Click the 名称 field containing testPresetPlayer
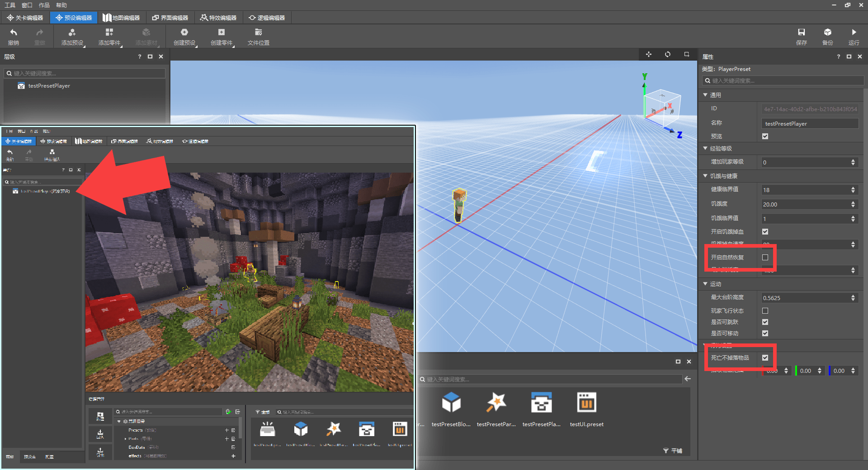This screenshot has height=470, width=868. tap(810, 123)
